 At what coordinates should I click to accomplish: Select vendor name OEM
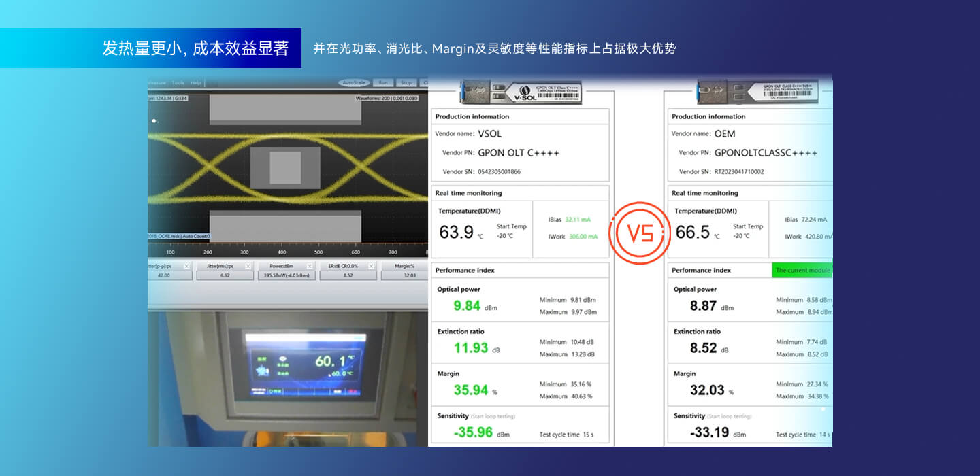[x=725, y=133]
